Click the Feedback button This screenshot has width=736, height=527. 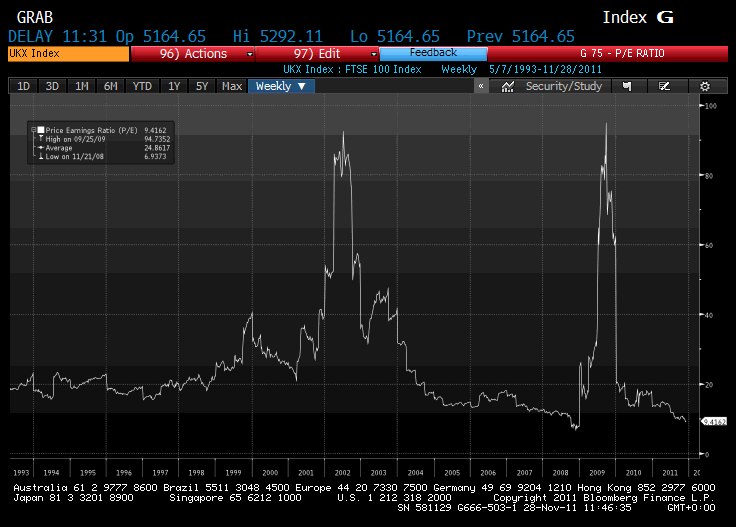pyautogui.click(x=432, y=52)
